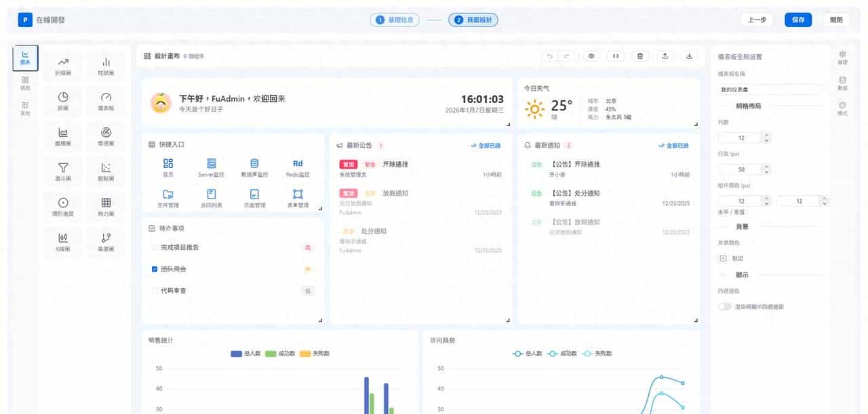Uncheck the 团队周会 todo checkbox
The width and height of the screenshot is (868, 414).
click(155, 269)
